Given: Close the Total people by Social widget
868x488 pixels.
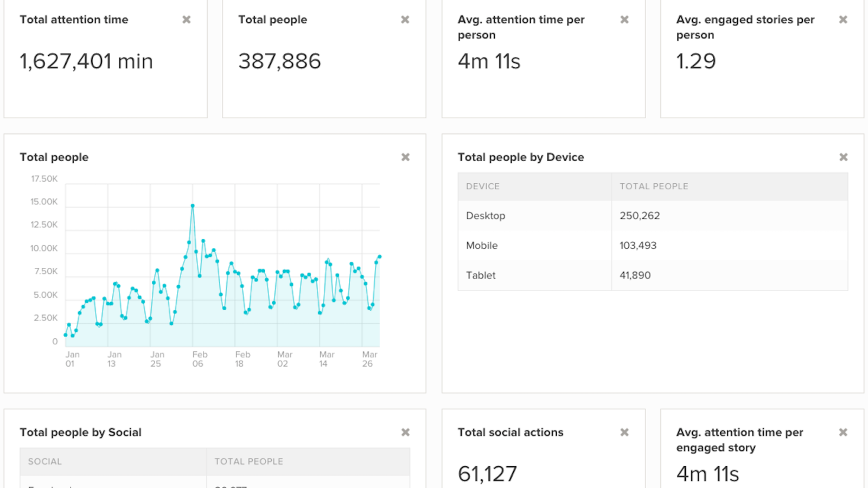Looking at the screenshot, I should coord(405,432).
